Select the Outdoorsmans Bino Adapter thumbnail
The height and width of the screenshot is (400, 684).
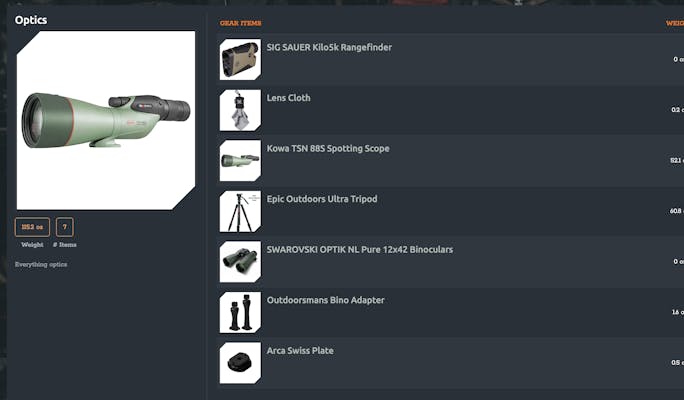tap(240, 312)
